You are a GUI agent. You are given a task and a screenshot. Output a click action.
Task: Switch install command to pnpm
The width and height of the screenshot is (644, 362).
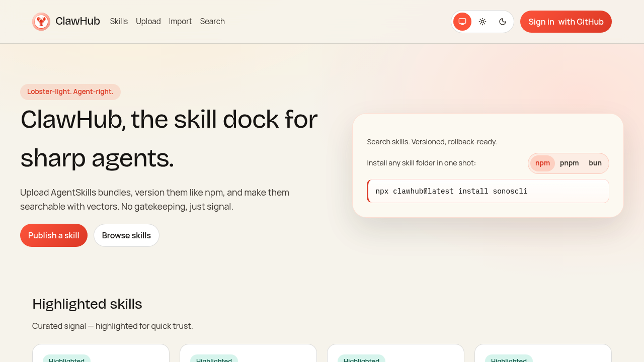(569, 163)
